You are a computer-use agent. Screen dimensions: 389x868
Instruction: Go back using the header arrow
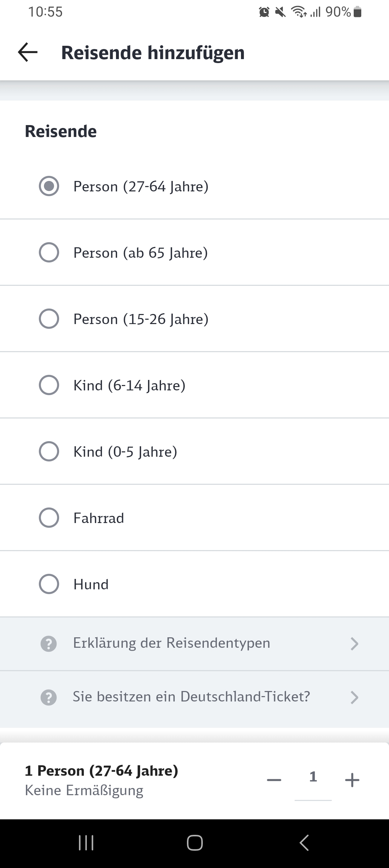(28, 52)
